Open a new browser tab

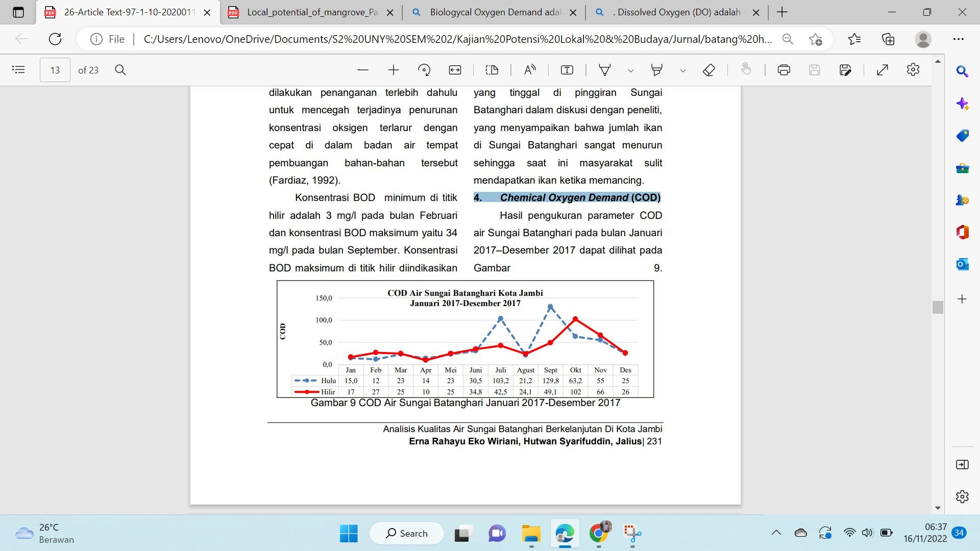pos(781,12)
